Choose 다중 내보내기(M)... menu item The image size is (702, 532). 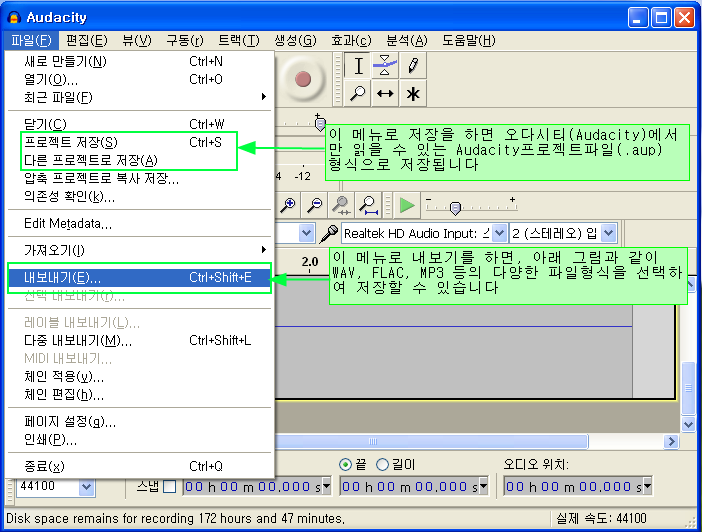coord(140,341)
